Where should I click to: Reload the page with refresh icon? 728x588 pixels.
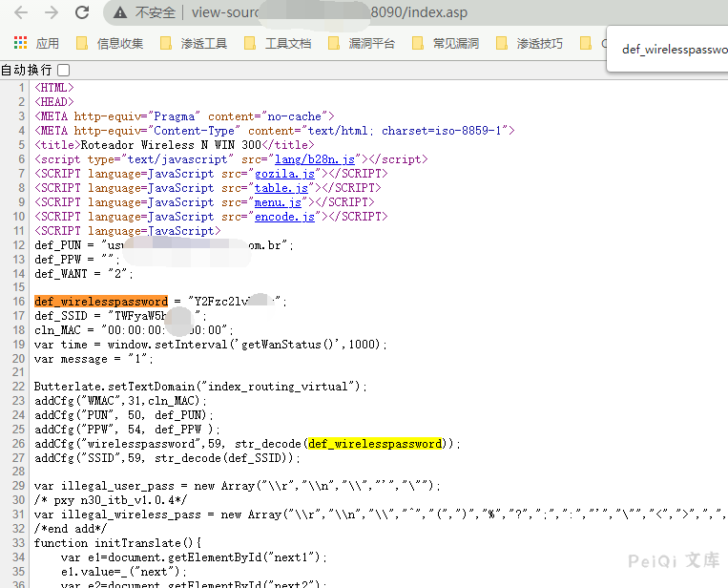click(83, 13)
